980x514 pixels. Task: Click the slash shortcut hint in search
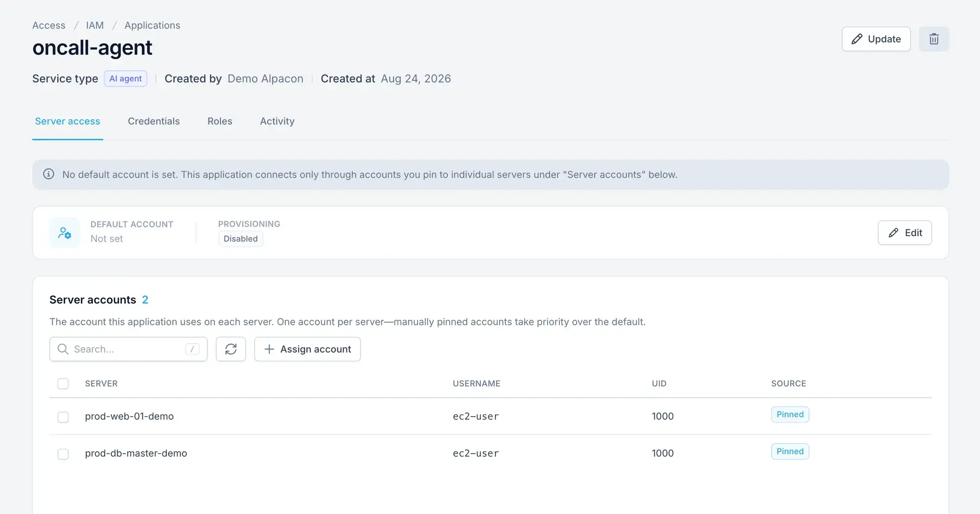[x=192, y=349]
